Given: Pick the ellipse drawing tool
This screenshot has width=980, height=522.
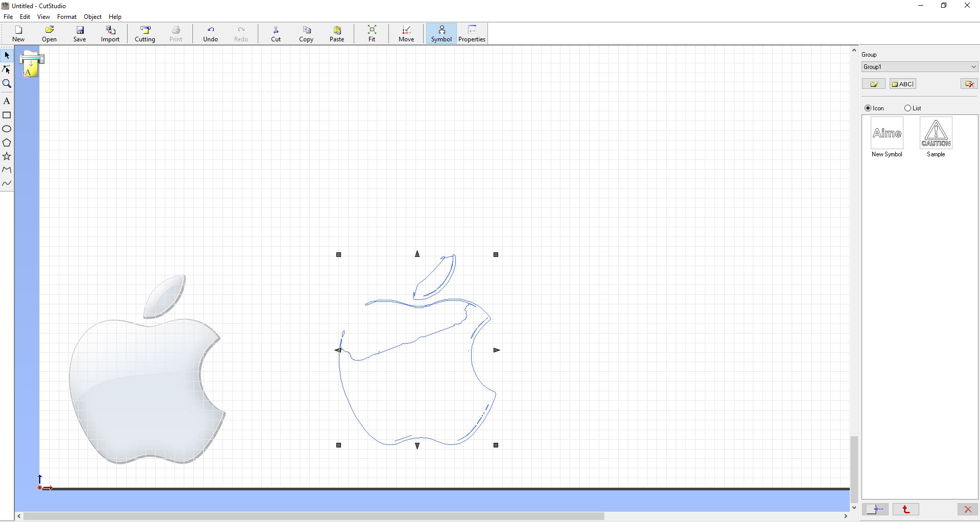Looking at the screenshot, I should 7,129.
